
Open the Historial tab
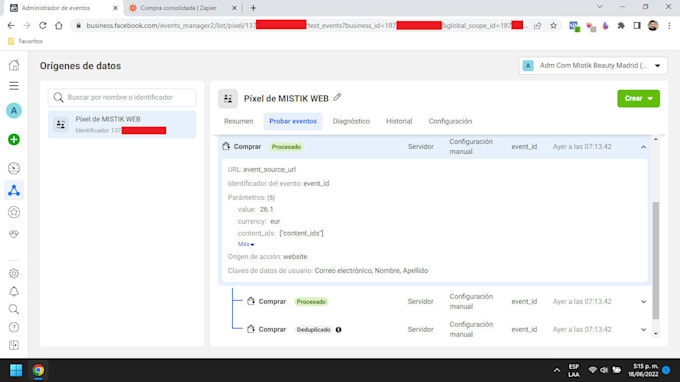(x=399, y=121)
